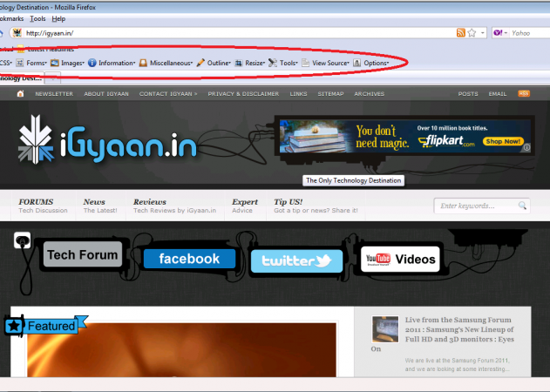Viewport: 550px width, 392px height.
Task: Open the Tools menu in menu bar
Action: (37, 18)
